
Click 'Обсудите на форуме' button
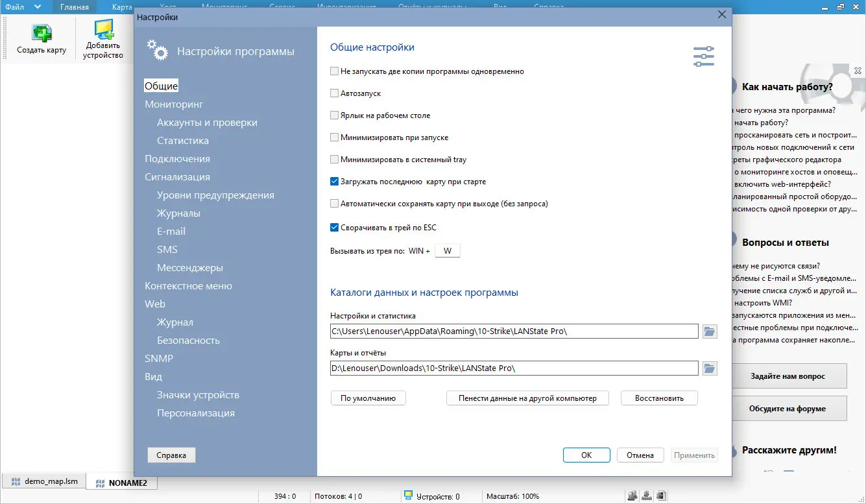[x=788, y=409]
